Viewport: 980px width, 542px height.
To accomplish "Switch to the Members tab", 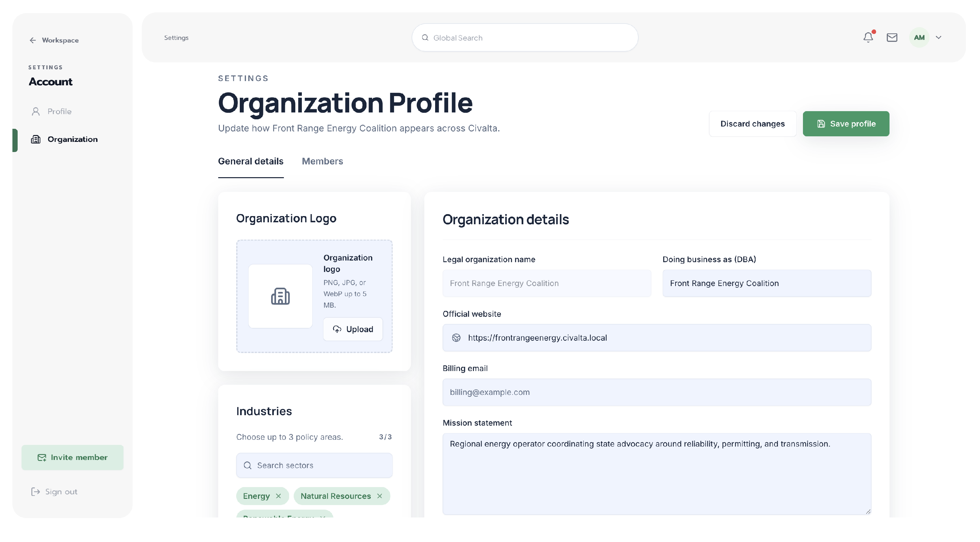I will click(322, 161).
